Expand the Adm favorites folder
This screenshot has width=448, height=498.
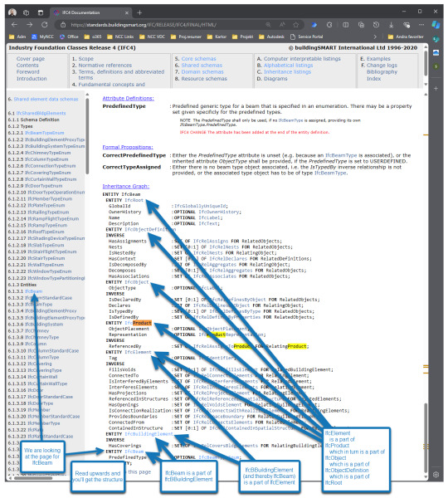click(17, 37)
